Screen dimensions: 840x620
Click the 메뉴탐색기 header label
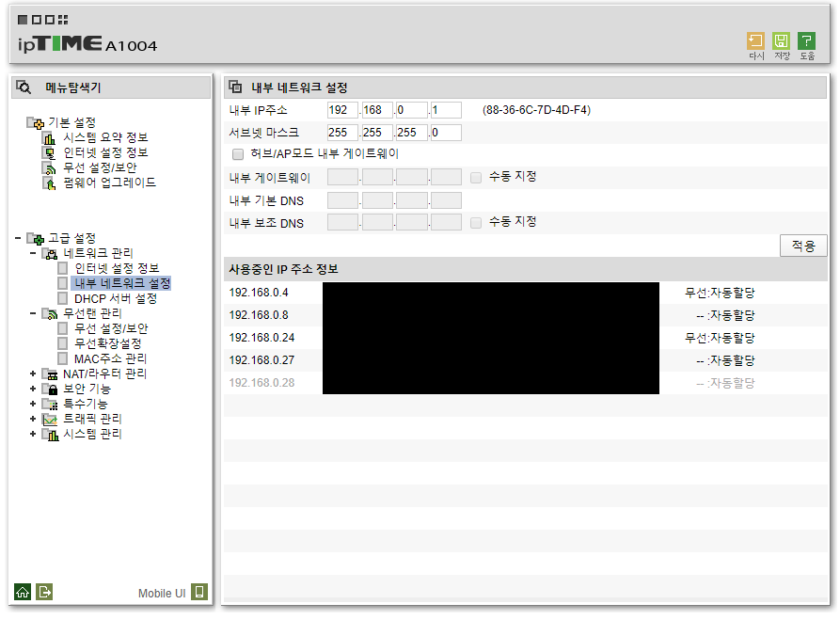click(x=72, y=87)
